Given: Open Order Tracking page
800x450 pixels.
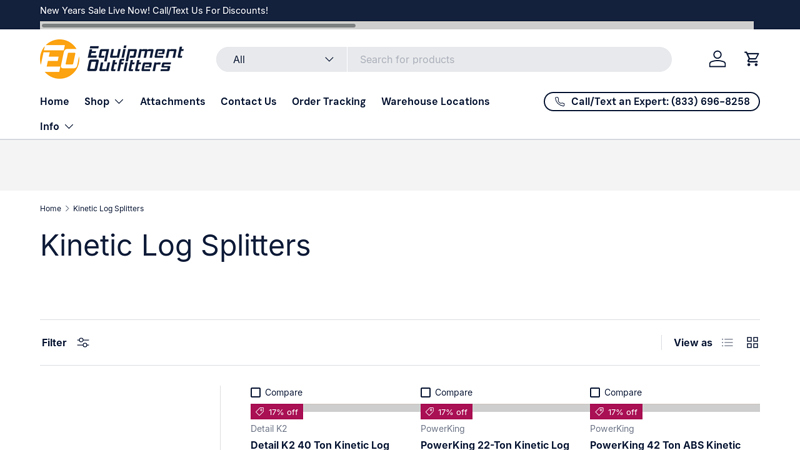Looking at the screenshot, I should coord(329,102).
